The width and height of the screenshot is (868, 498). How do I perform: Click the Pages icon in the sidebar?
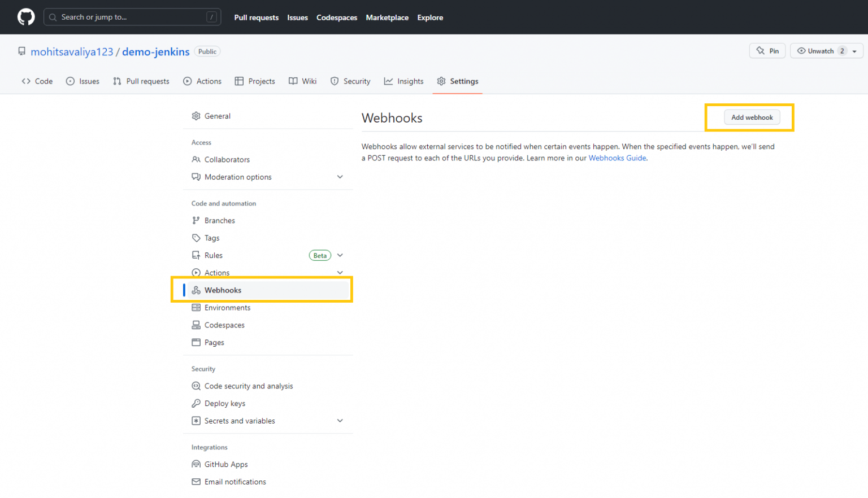point(196,342)
